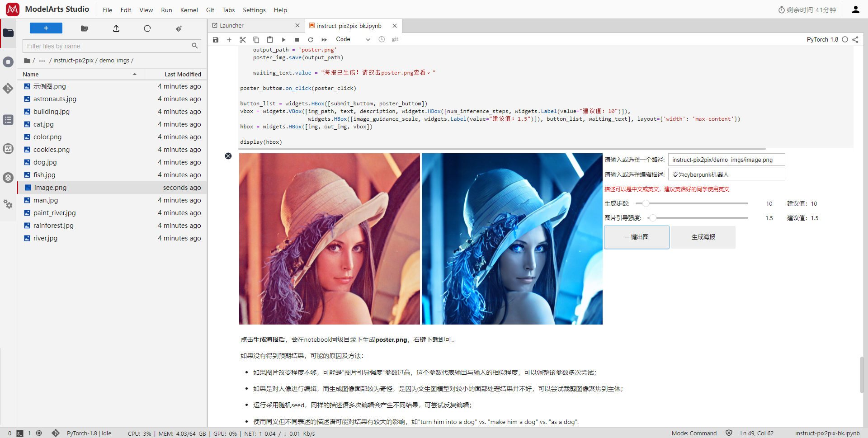Click the shield icon in the status bar
This screenshot has width=868, height=438.
(x=729, y=433)
